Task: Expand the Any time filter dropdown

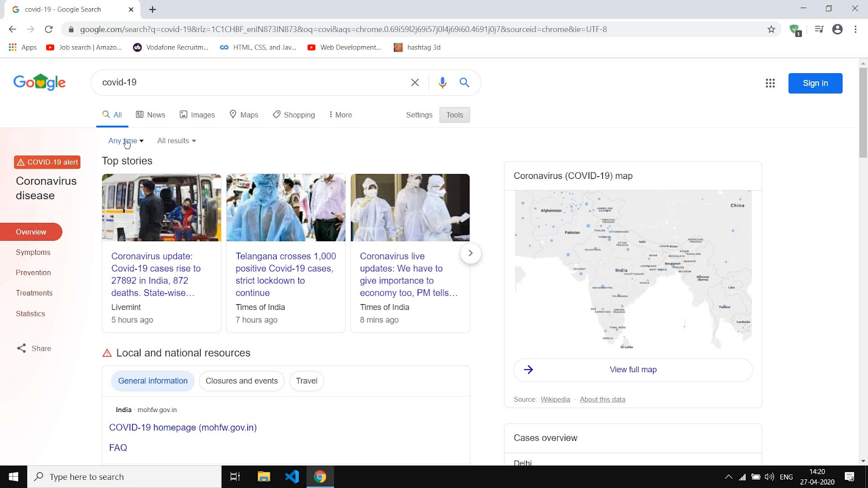Action: [126, 140]
